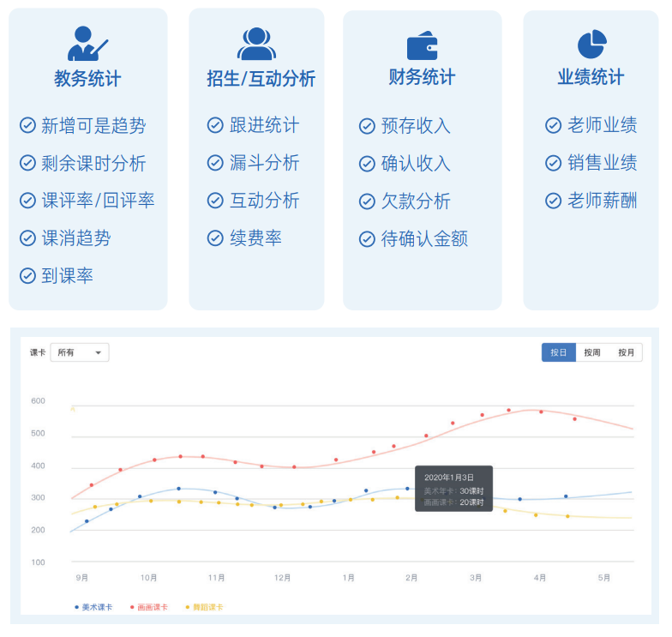Click check icon beside 续费率
The image size is (672, 637).
point(215,238)
